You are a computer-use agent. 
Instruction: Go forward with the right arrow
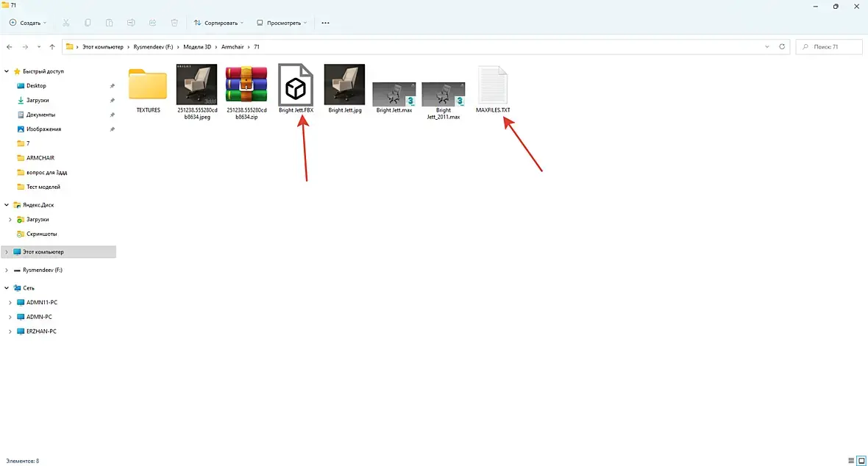(25, 47)
